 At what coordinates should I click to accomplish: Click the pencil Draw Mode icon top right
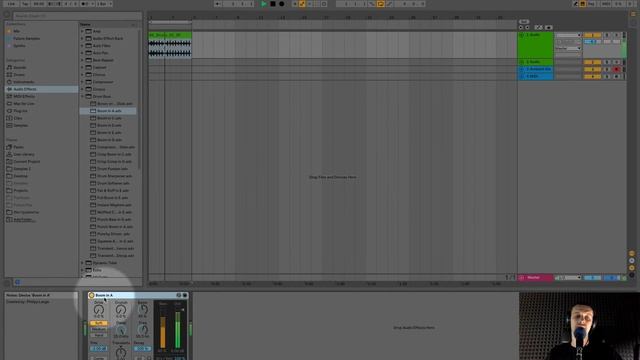pyautogui.click(x=576, y=4)
